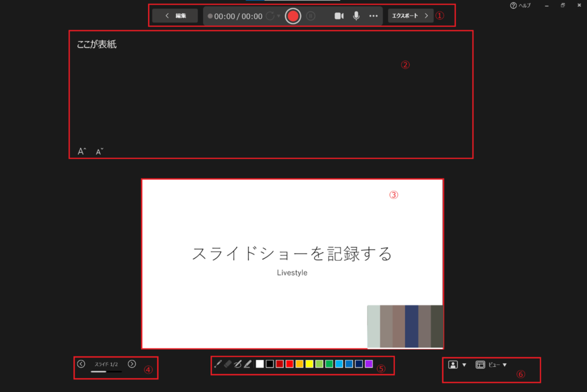Open the ヘルプ (Help) menu

(x=521, y=5)
